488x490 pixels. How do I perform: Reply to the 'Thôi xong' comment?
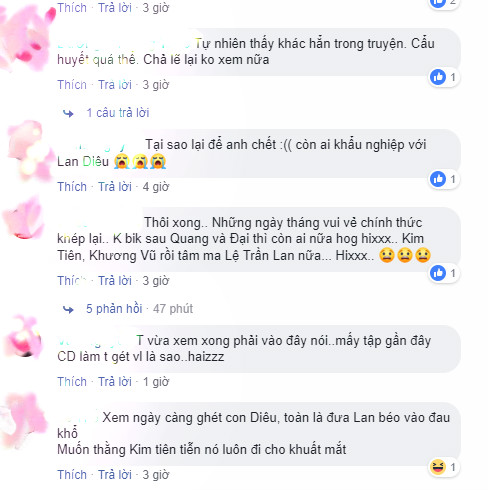115,281
